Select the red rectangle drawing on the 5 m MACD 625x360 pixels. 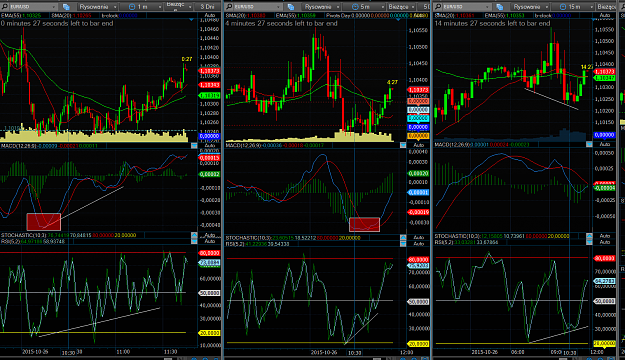364,224
